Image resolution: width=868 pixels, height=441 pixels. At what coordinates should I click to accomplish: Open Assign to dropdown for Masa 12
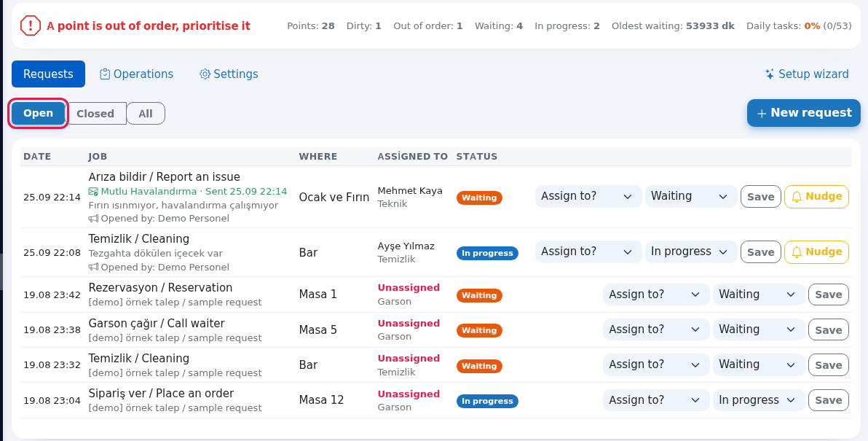pyautogui.click(x=656, y=400)
